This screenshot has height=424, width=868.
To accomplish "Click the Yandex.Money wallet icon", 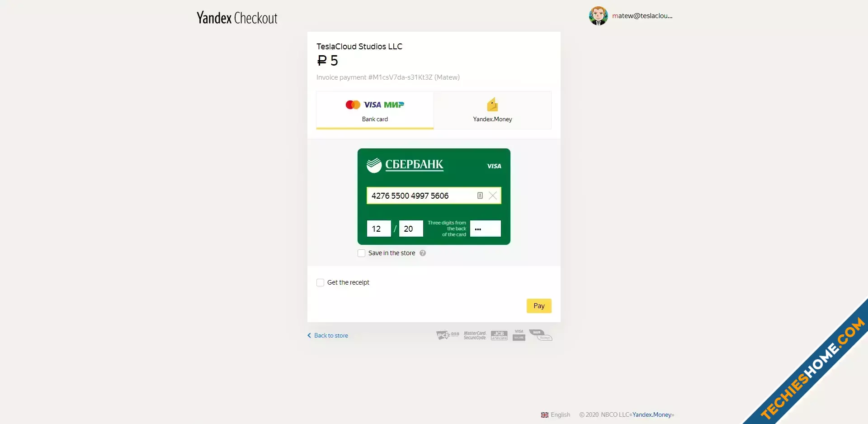I will [x=492, y=105].
